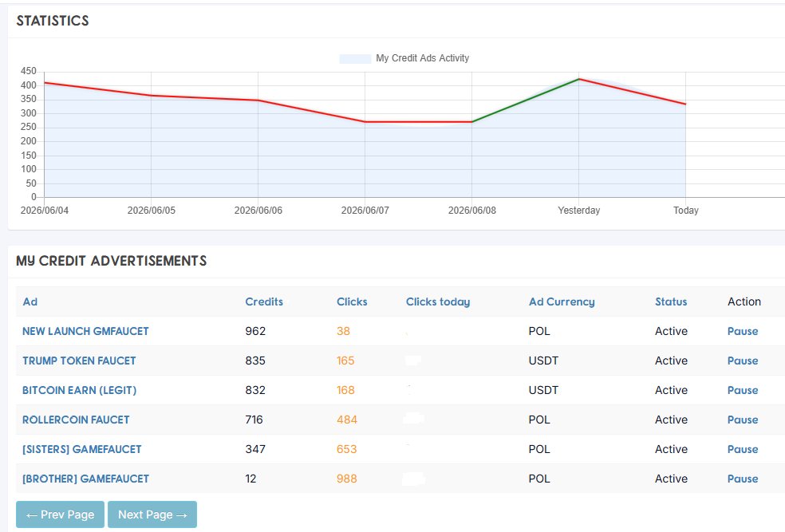785x532 pixels.
Task: Click credits value 835
Action: click(255, 361)
